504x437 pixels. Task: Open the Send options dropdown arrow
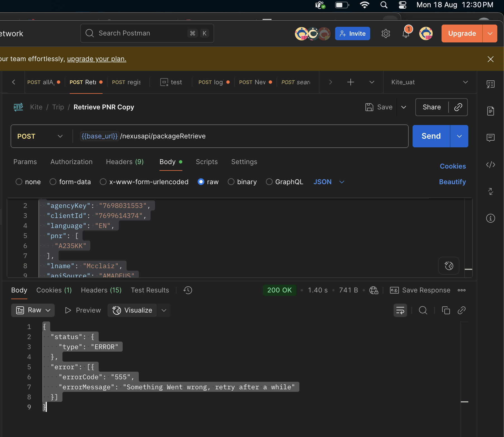(x=459, y=136)
